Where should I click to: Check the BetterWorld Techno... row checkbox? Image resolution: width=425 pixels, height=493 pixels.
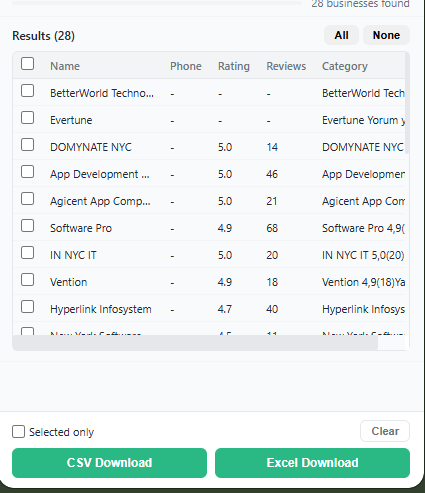point(27,90)
